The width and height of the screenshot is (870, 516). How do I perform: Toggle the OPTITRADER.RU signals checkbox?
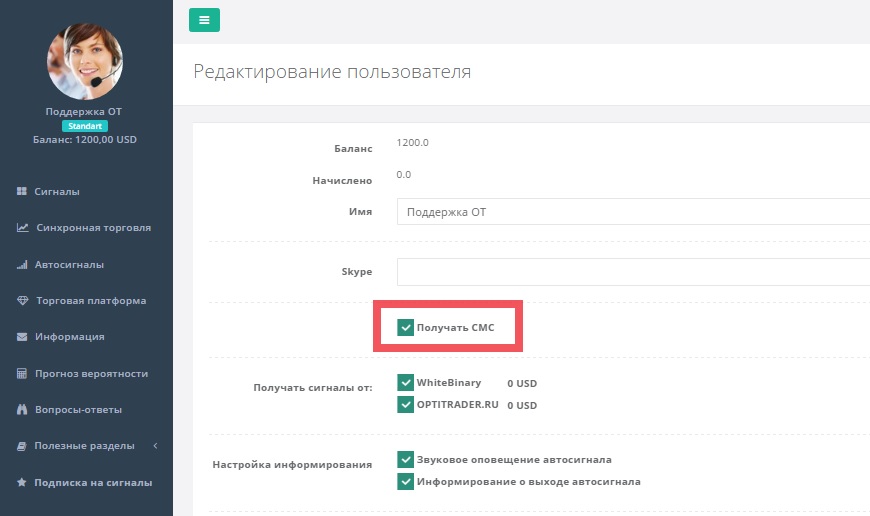point(406,404)
